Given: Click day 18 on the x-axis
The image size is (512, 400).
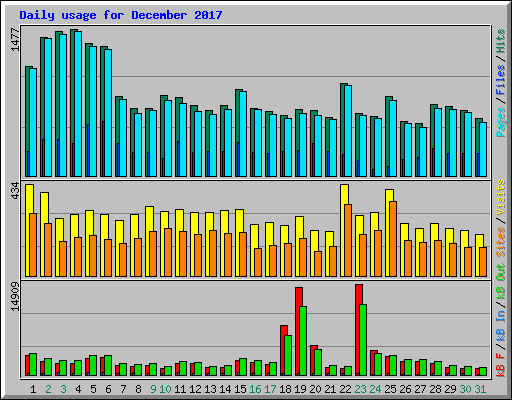Looking at the screenshot, I should point(285,389).
